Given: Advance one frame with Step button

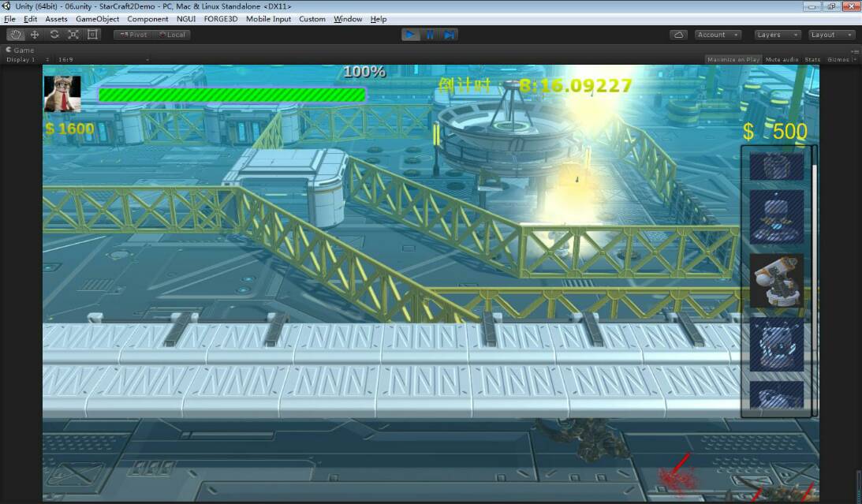Looking at the screenshot, I should coord(450,35).
